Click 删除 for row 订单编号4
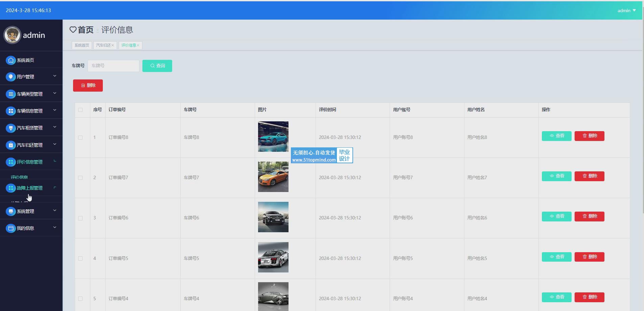 point(590,297)
